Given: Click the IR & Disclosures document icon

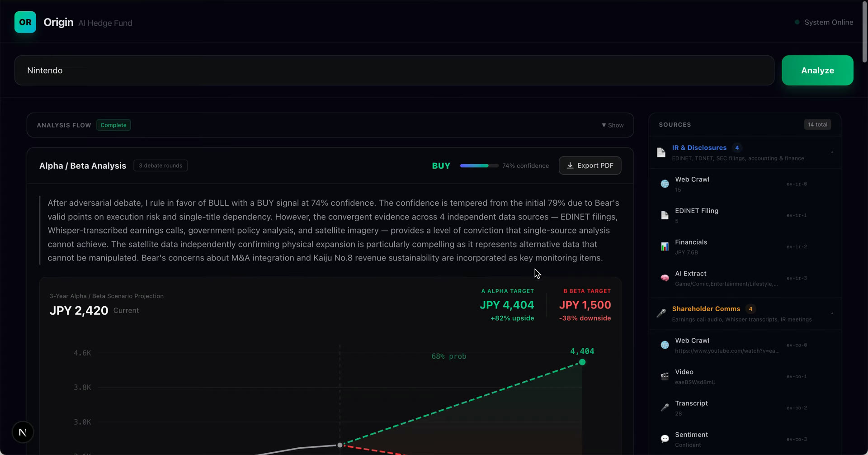Looking at the screenshot, I should [661, 152].
